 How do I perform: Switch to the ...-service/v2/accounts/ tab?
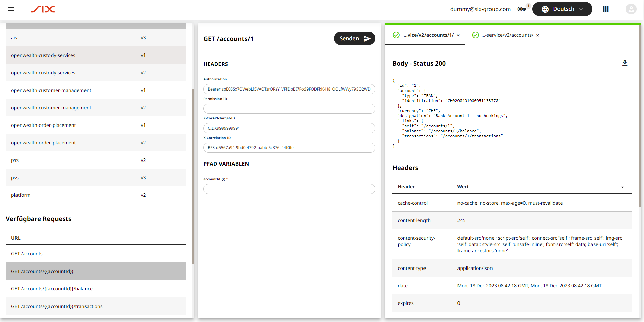coord(507,35)
